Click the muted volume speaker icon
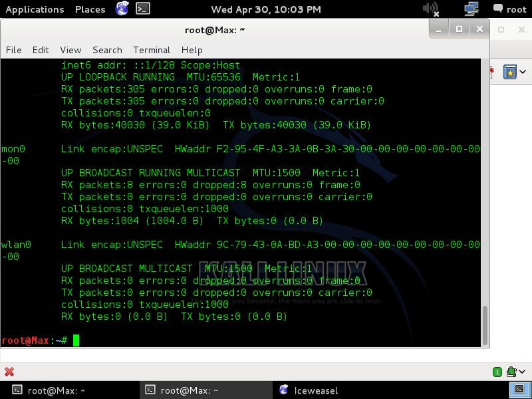The height and width of the screenshot is (399, 532). coord(431,9)
